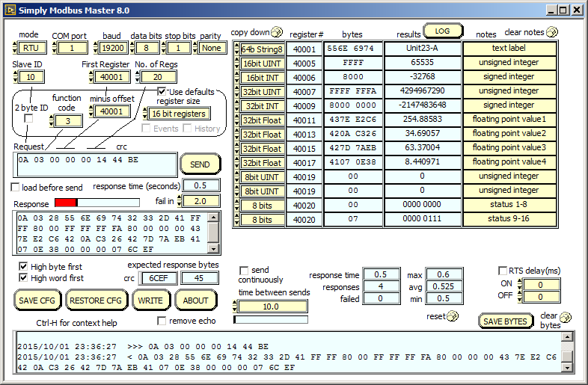
Task: Change the 16bit UINT data type selector
Action: click(x=262, y=64)
